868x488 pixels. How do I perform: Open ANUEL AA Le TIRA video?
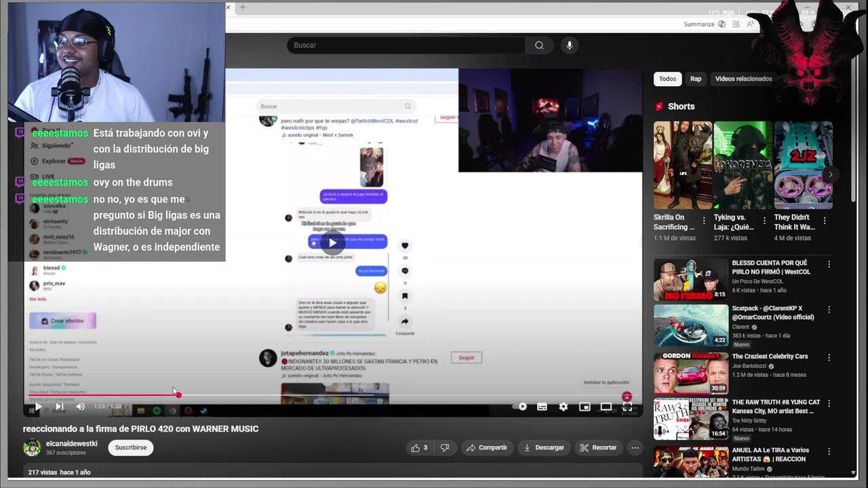(690, 462)
